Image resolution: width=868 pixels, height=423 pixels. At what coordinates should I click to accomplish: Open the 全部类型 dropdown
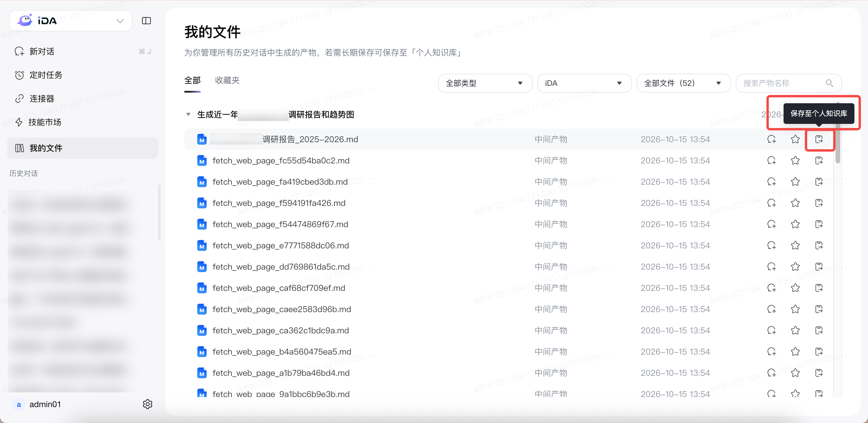click(485, 83)
